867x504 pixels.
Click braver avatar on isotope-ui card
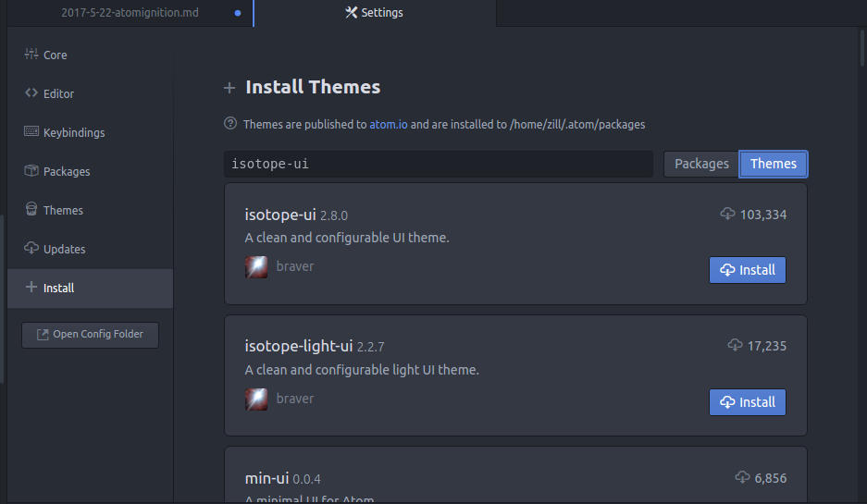256,267
